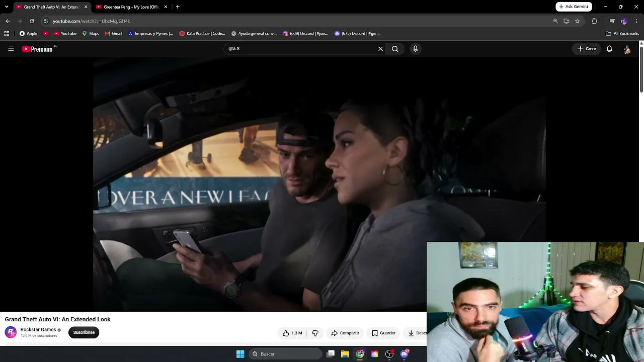
Task: Open Windows Start menu
Action: 240,354
